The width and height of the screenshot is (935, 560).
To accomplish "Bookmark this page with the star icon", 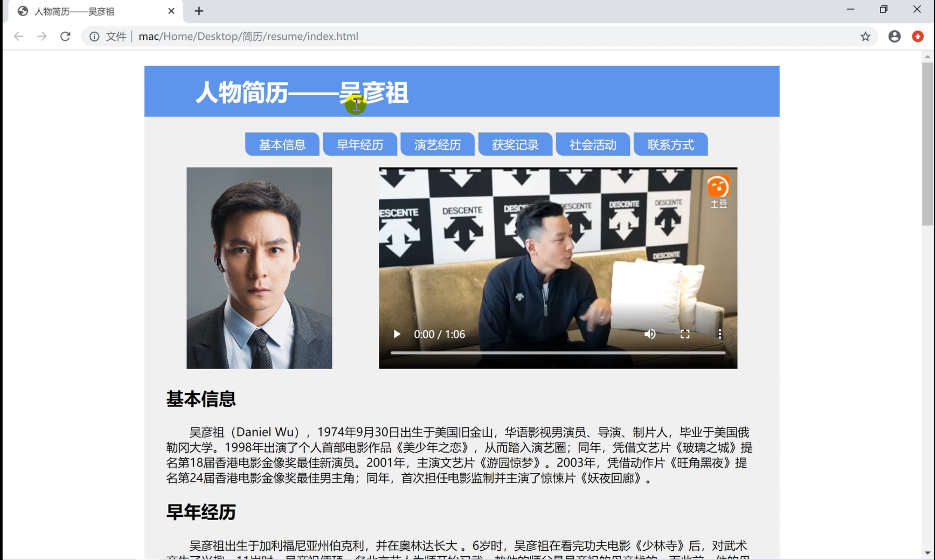I will coord(865,36).
